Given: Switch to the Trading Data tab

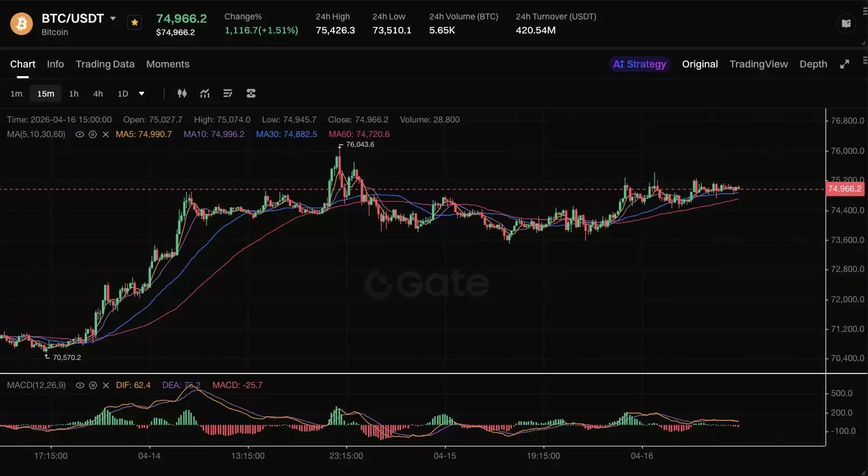Looking at the screenshot, I should pos(105,64).
